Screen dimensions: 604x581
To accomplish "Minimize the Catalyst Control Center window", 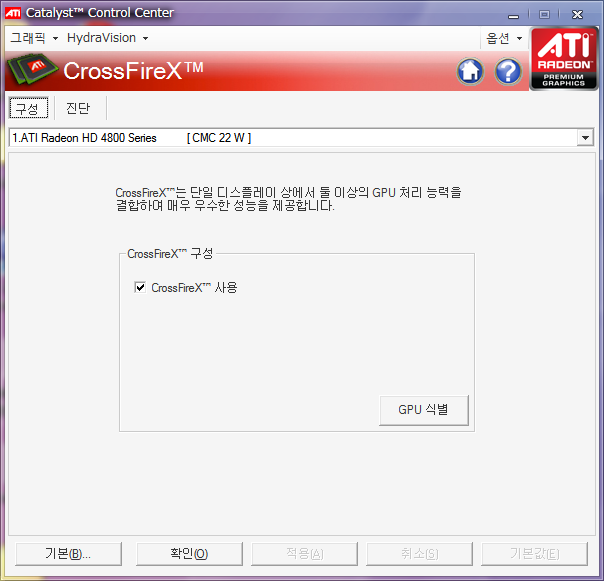I will 513,15.
